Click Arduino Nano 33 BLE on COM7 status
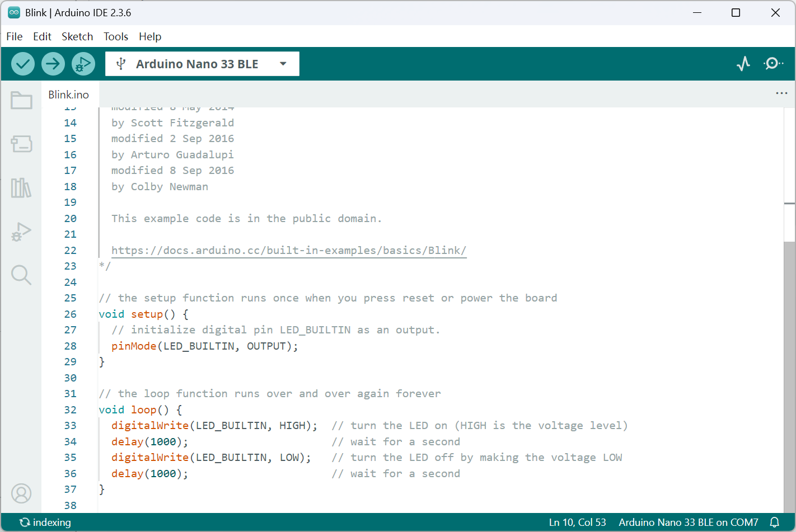This screenshot has width=796, height=532. point(688,522)
